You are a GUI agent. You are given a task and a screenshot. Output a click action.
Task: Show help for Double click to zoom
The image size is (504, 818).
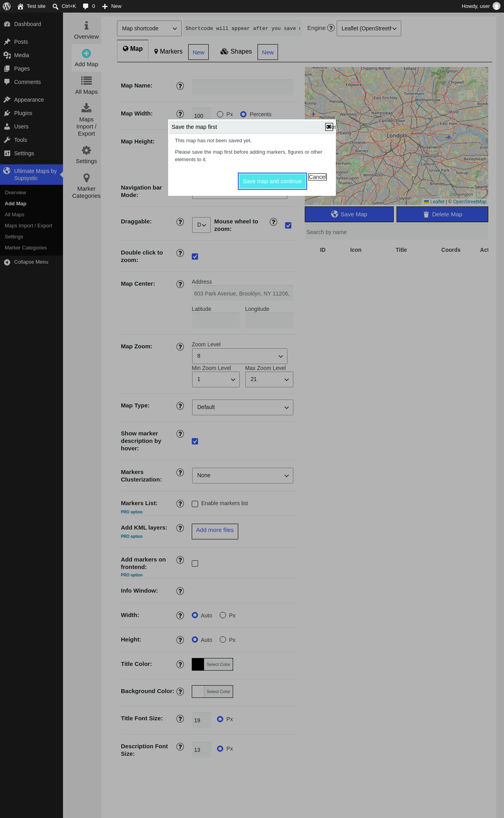click(180, 253)
